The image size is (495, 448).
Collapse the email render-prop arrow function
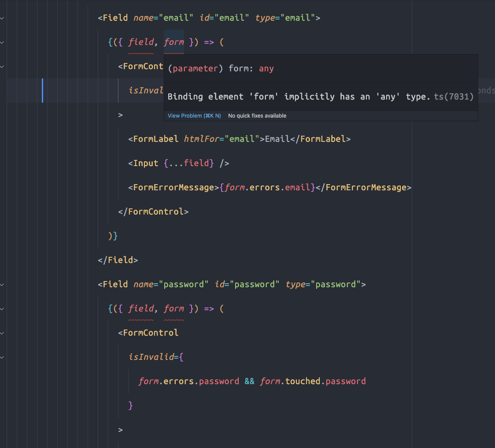2,42
